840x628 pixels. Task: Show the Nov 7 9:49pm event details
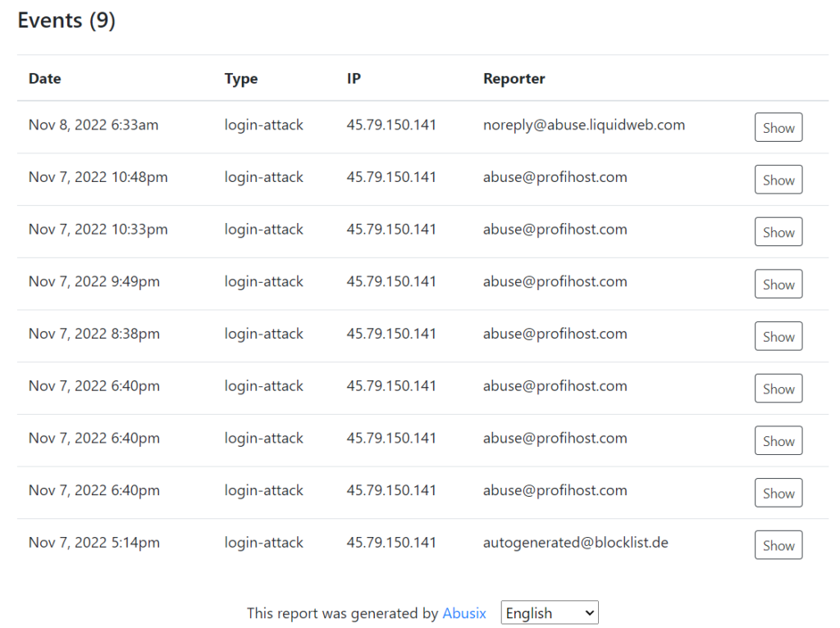click(x=778, y=284)
